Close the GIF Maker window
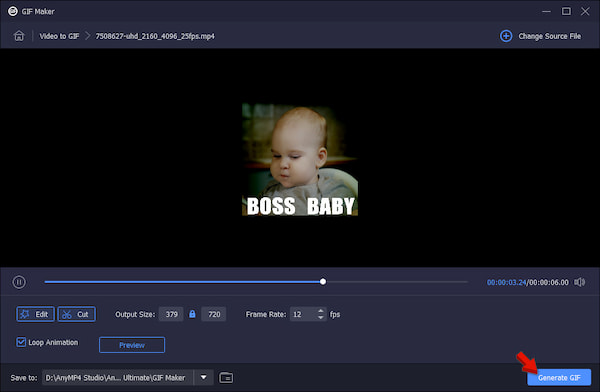 tap(585, 11)
